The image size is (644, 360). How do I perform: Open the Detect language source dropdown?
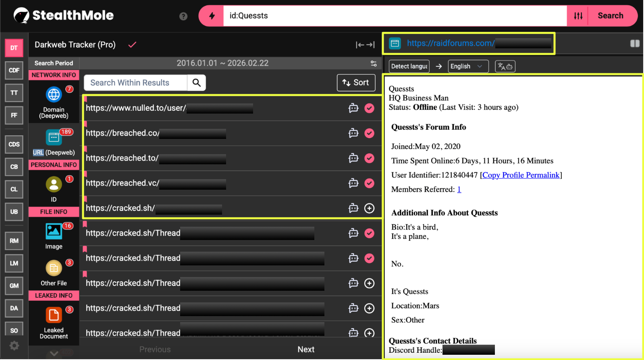pos(409,66)
